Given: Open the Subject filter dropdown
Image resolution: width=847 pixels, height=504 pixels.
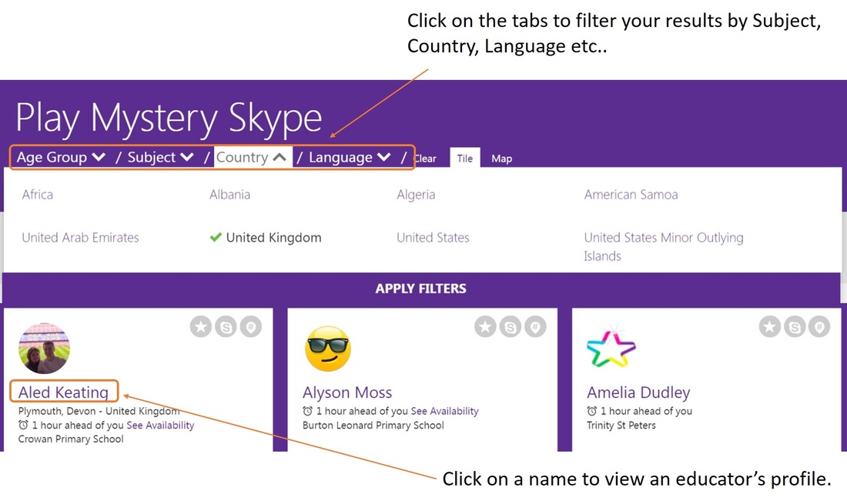Looking at the screenshot, I should (x=160, y=157).
